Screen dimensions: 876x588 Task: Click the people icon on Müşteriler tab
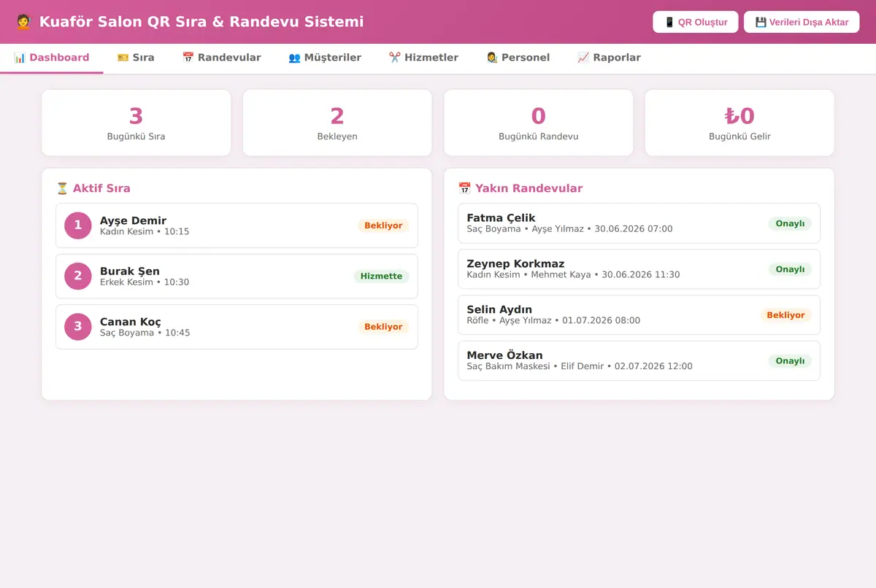tap(294, 58)
